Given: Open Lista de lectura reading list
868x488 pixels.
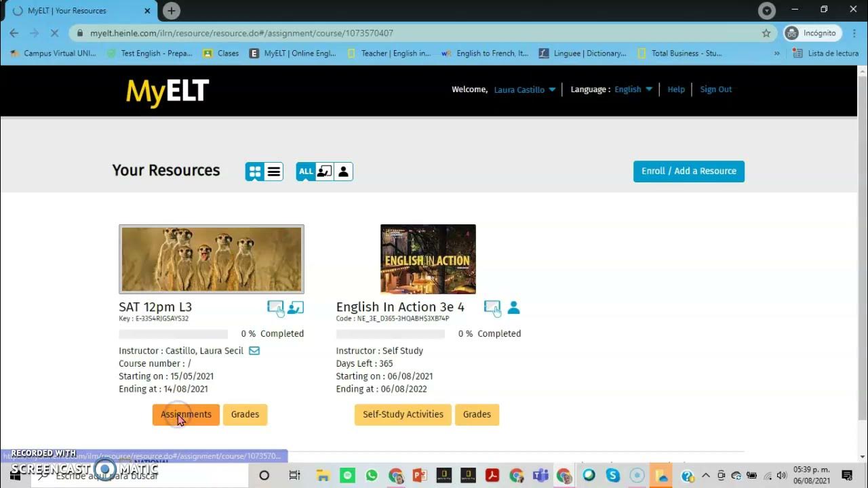Looking at the screenshot, I should click(x=826, y=54).
